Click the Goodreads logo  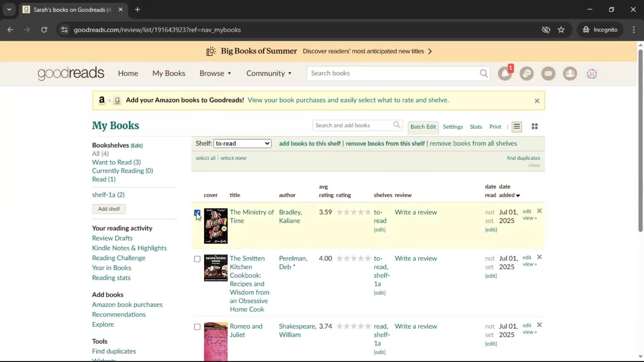[71, 73]
